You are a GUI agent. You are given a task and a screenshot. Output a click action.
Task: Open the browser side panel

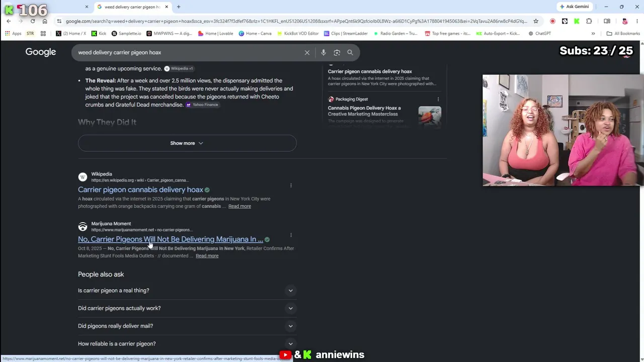(x=607, y=21)
